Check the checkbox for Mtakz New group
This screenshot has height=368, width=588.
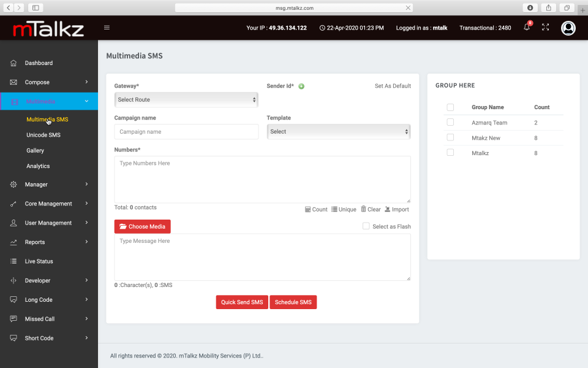pyautogui.click(x=450, y=137)
